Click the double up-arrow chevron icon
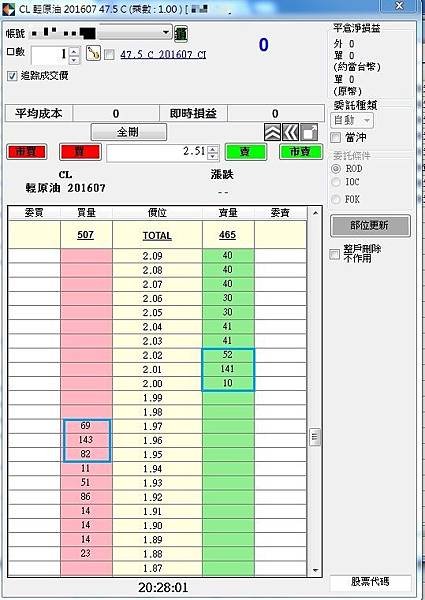Viewport: 425px width, 600px height. click(x=272, y=132)
